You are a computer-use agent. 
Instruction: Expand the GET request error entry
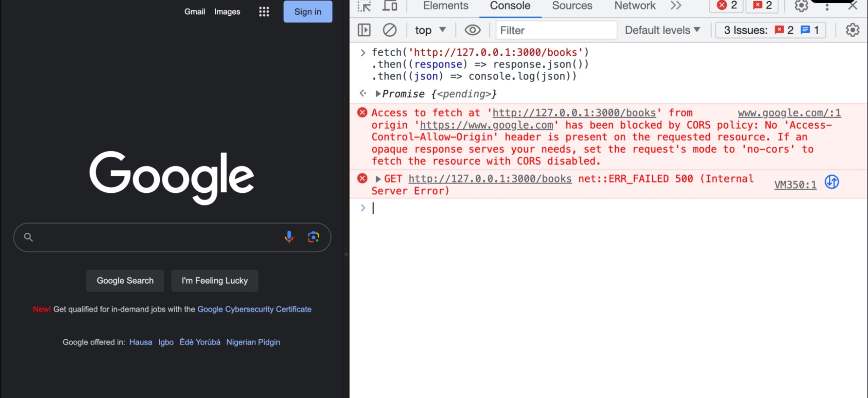tap(378, 179)
